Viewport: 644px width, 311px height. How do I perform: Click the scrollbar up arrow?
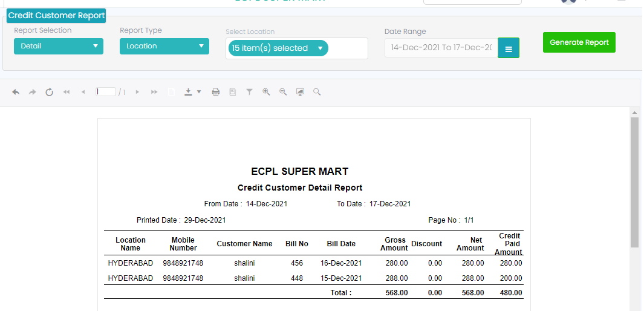634,112
